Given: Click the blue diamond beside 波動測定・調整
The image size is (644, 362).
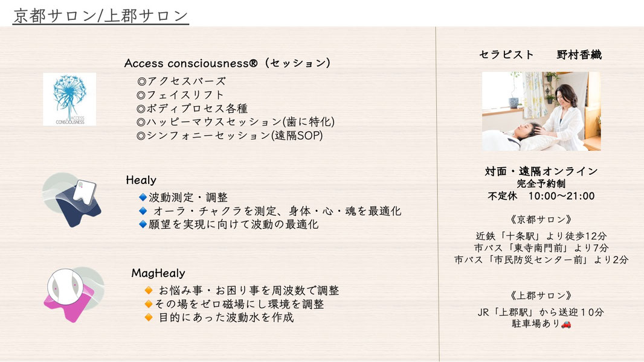Looking at the screenshot, I should [x=143, y=197].
